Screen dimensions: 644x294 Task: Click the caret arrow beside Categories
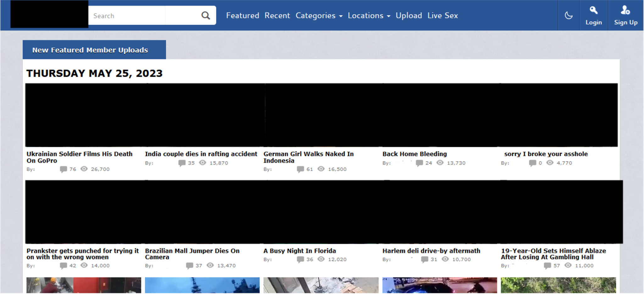tap(341, 16)
